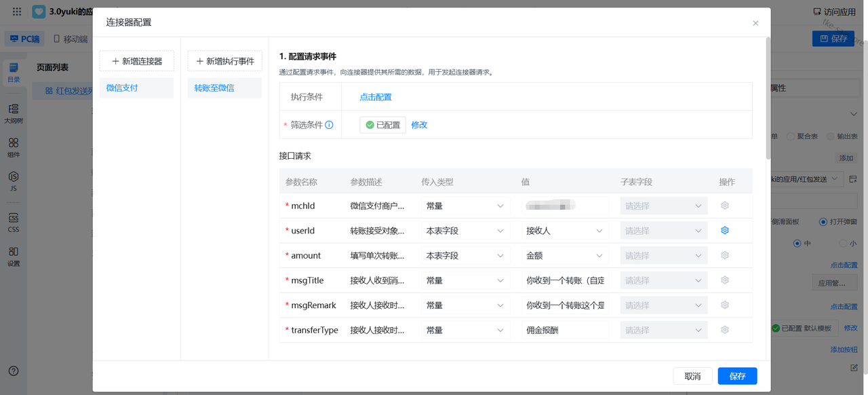
Task: Select the 打开弹窗 radio button
Action: (823, 221)
